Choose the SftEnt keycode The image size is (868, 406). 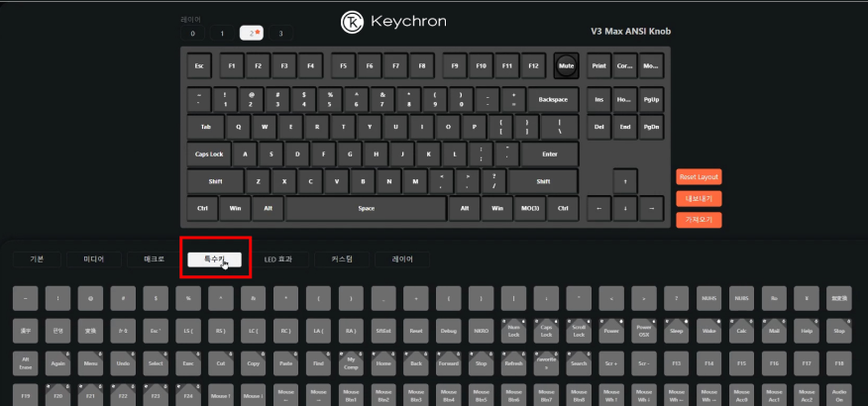[383, 331]
